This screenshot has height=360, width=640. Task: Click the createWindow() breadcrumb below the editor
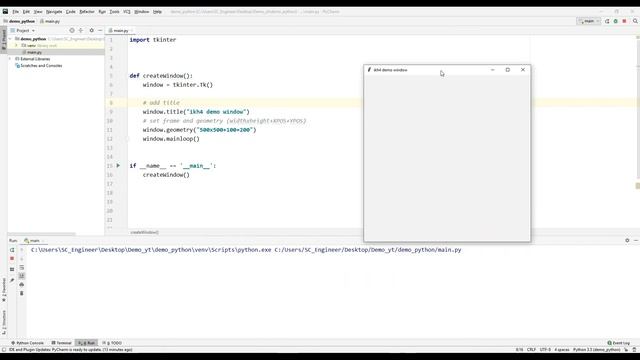point(144,232)
